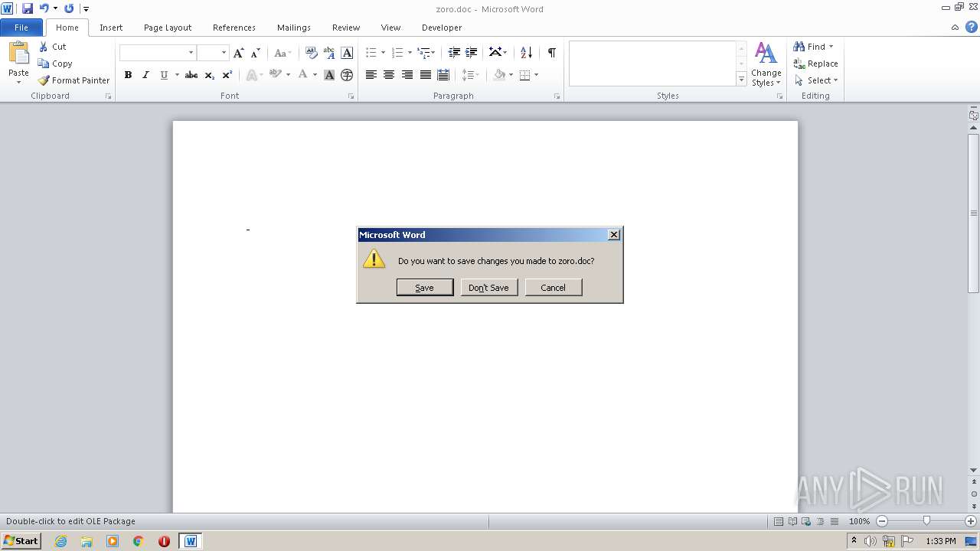Toggle Character Shading
This screenshot has height=551, width=980.
point(329,75)
